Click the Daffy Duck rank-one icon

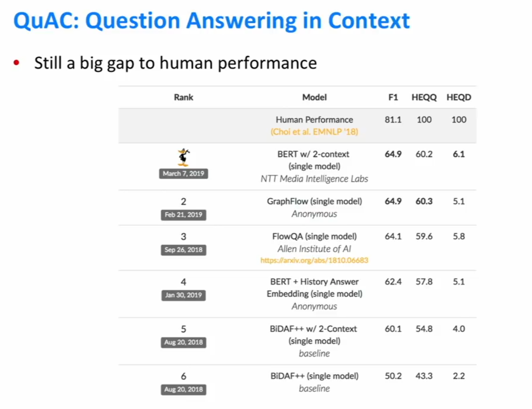tap(184, 157)
